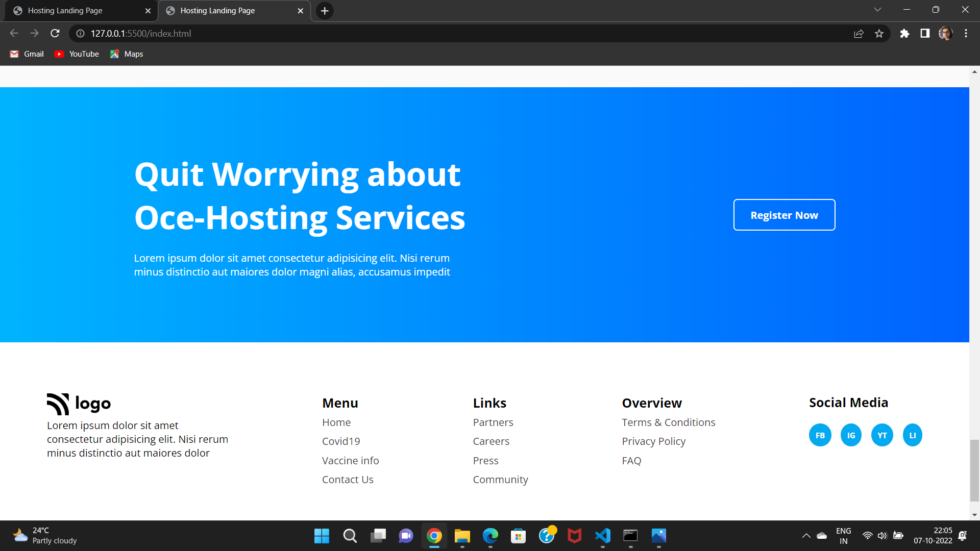
Task: Open the Facebook social media icon
Action: (x=820, y=435)
